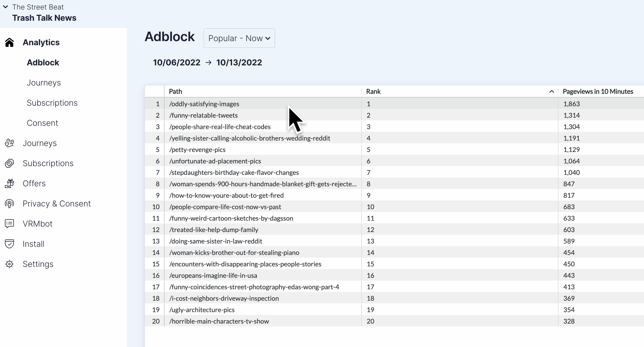This screenshot has width=644, height=347.
Task: Select the /yelling-sister-calling-alcoholic-brothers-wedding-reddit path
Action: pos(250,138)
